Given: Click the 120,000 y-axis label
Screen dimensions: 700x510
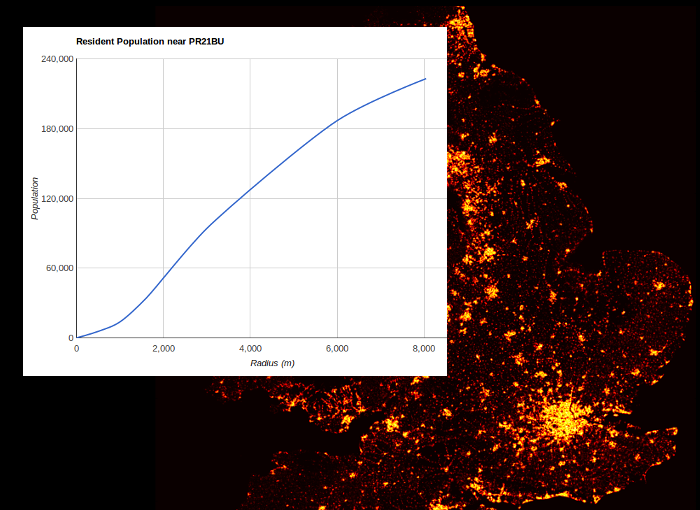Looking at the screenshot, I should point(57,198).
